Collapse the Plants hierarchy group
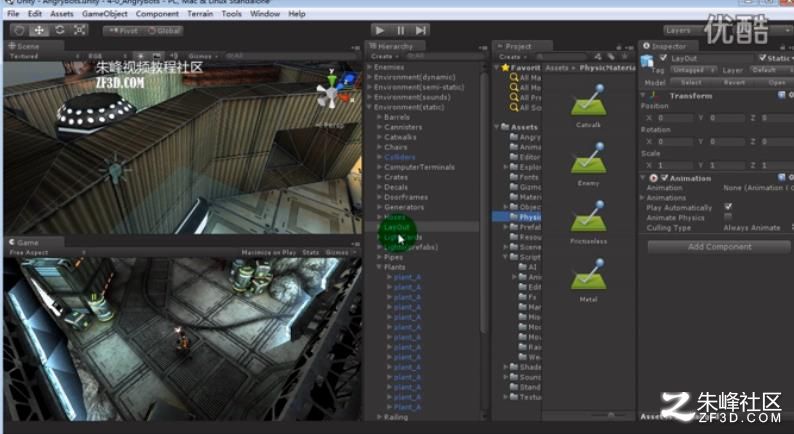The height and width of the screenshot is (434, 794). [x=380, y=267]
